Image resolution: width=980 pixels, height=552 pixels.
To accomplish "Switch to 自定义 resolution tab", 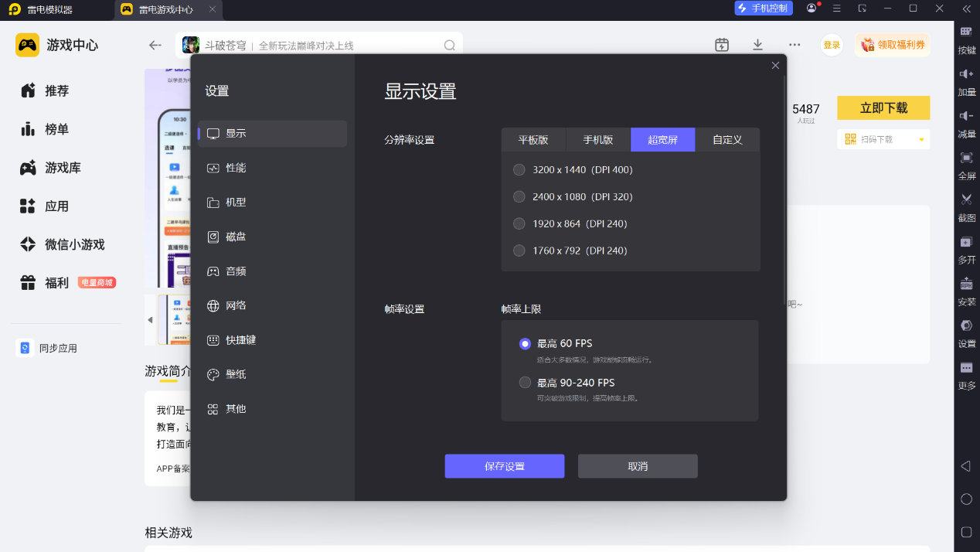I will click(x=727, y=140).
